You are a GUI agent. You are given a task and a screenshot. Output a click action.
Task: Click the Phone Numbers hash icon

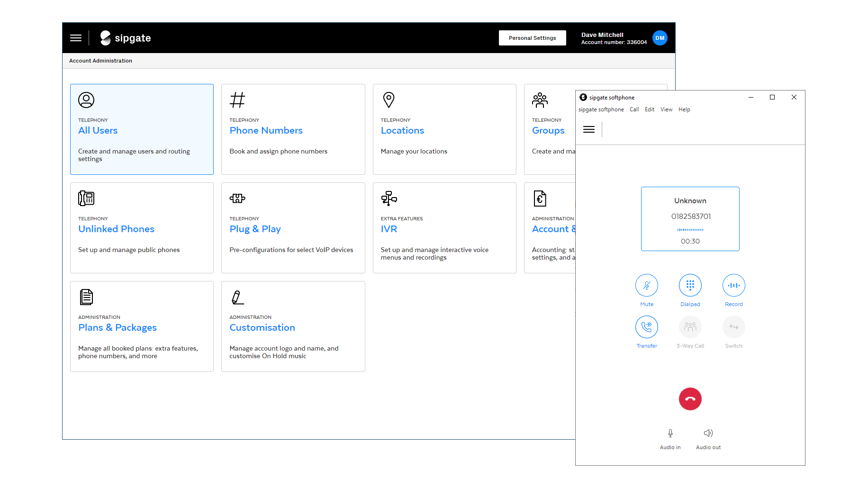pos(237,100)
